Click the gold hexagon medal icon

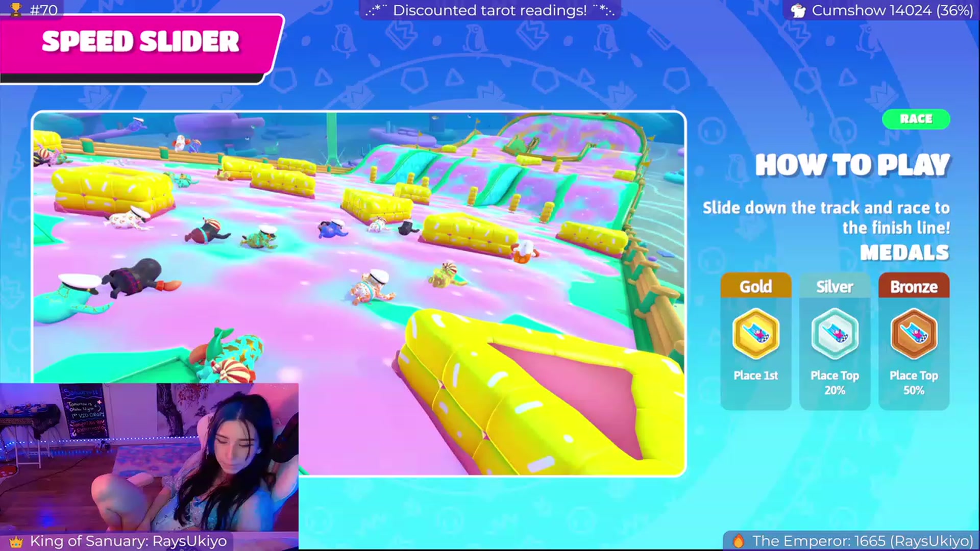tap(756, 334)
